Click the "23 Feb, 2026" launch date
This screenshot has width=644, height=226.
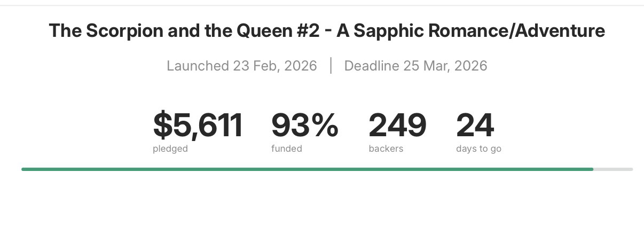point(275,66)
